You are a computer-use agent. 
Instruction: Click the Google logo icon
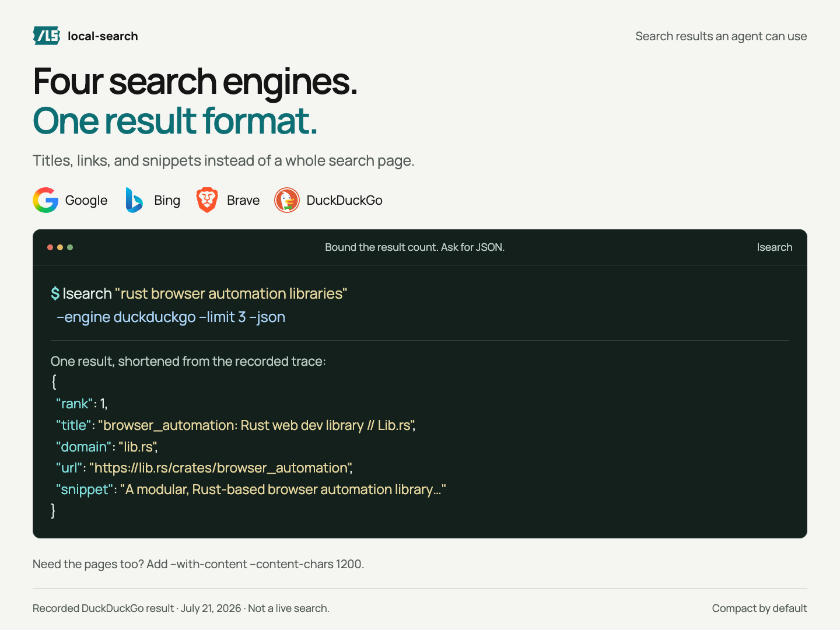45,200
